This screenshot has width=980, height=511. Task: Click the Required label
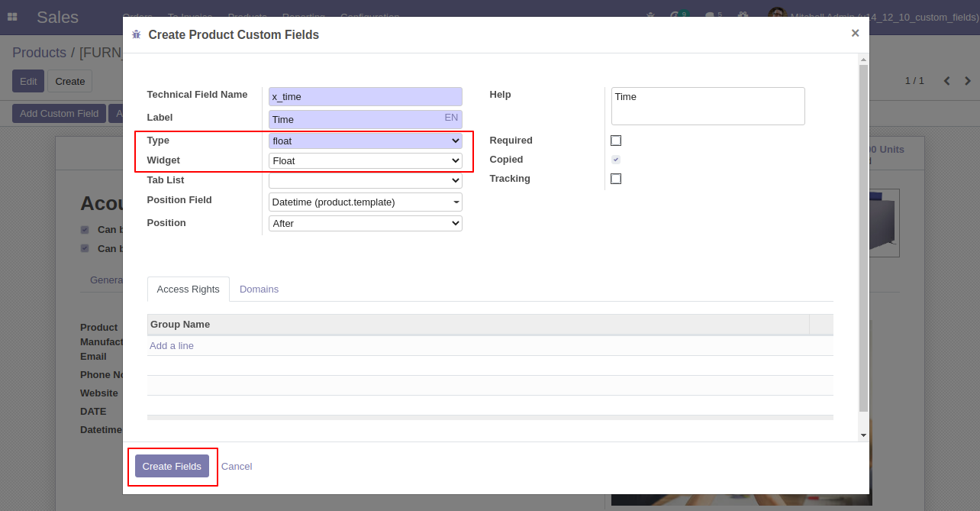pos(511,141)
